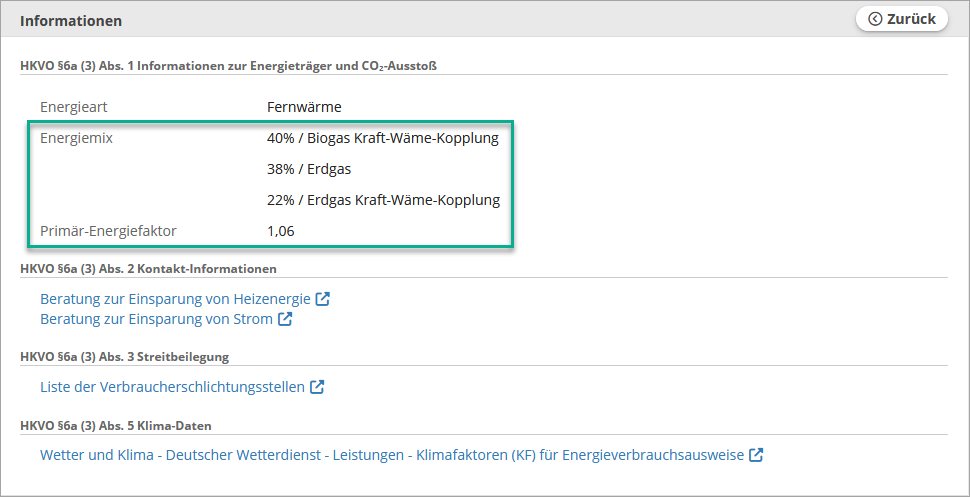Click the back arrow icon in Zurück
Image resolution: width=970 pixels, height=497 pixels.
[875, 19]
